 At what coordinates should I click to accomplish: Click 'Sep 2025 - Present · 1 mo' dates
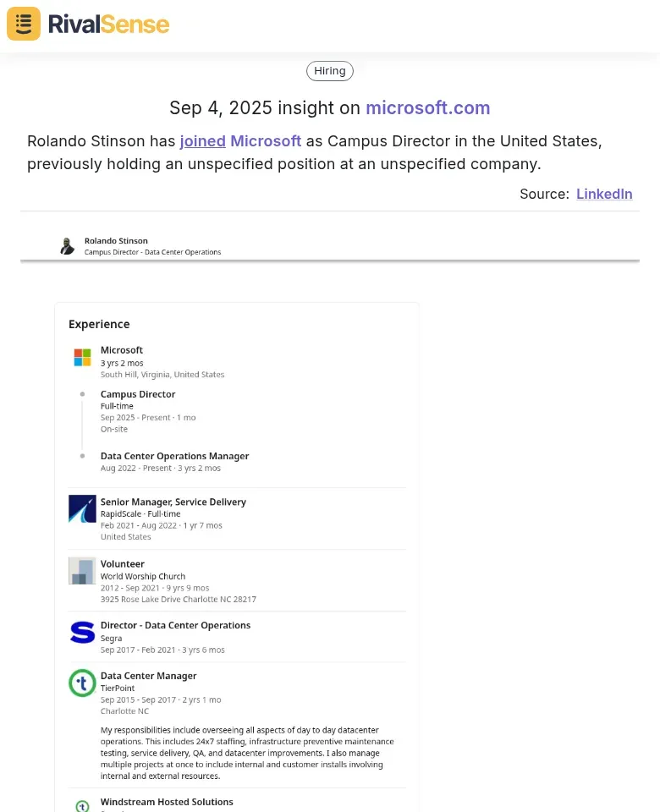148,417
